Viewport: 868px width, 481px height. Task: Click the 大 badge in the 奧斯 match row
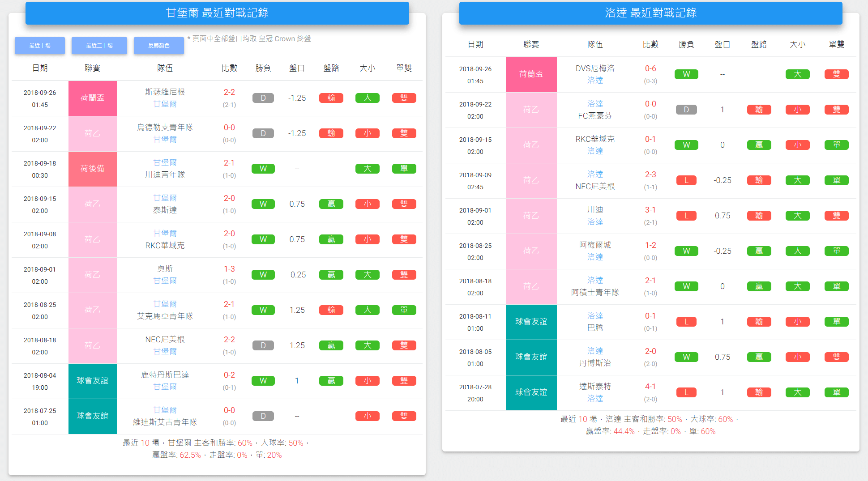coord(367,274)
